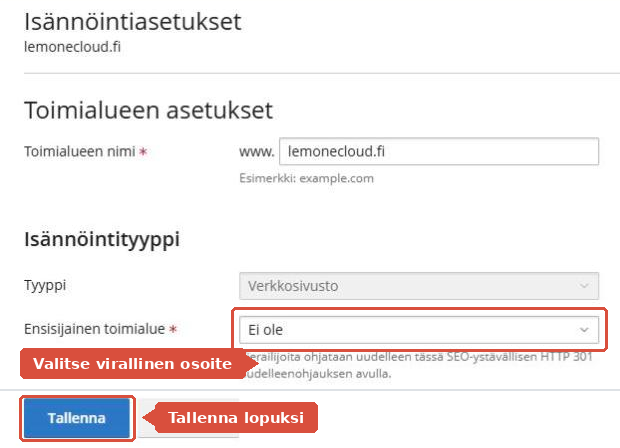Click the Toimialueen nimi label

[80, 151]
